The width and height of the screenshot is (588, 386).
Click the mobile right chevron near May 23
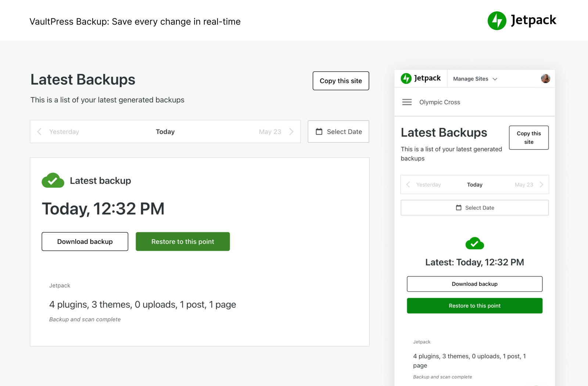(x=541, y=185)
